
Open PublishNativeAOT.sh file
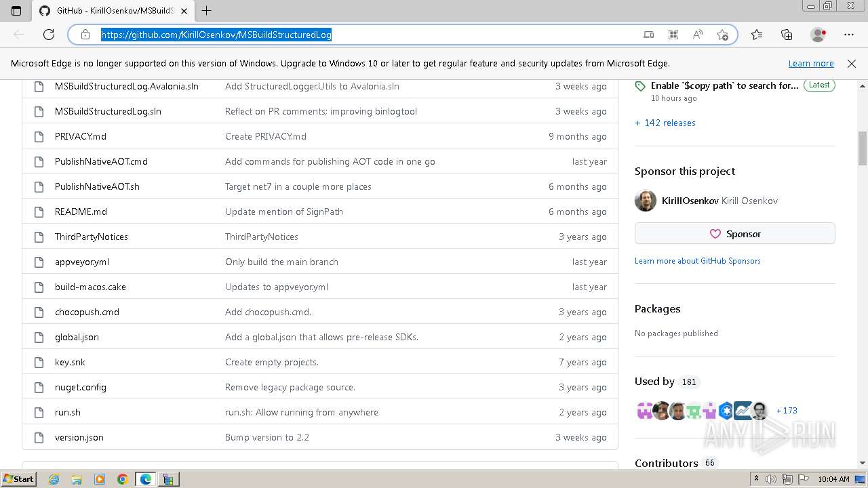point(97,186)
